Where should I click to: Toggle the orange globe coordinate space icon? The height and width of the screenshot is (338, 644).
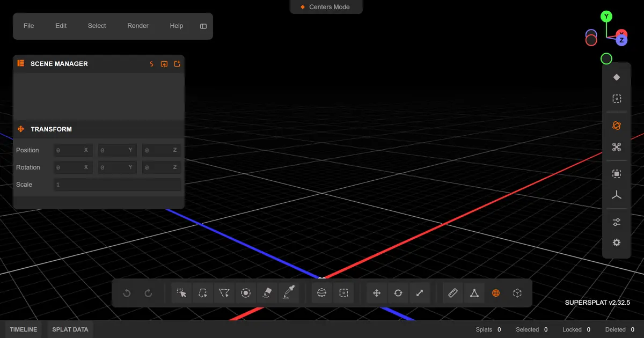coord(496,293)
